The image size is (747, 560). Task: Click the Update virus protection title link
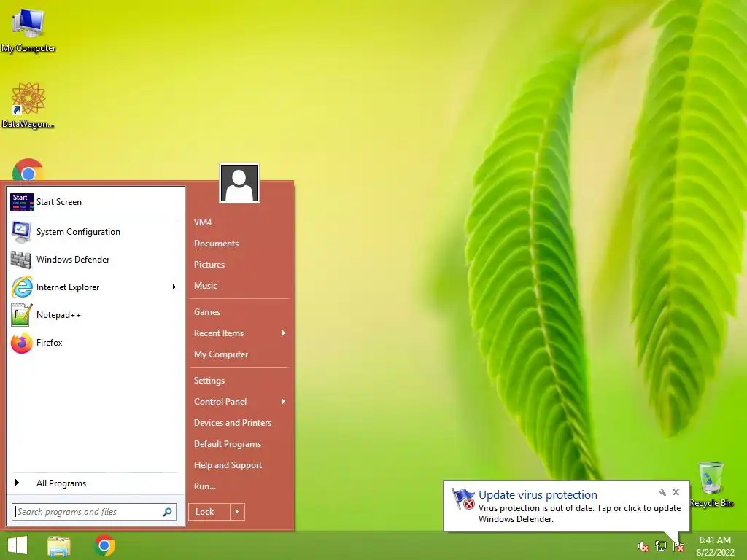[x=538, y=495]
